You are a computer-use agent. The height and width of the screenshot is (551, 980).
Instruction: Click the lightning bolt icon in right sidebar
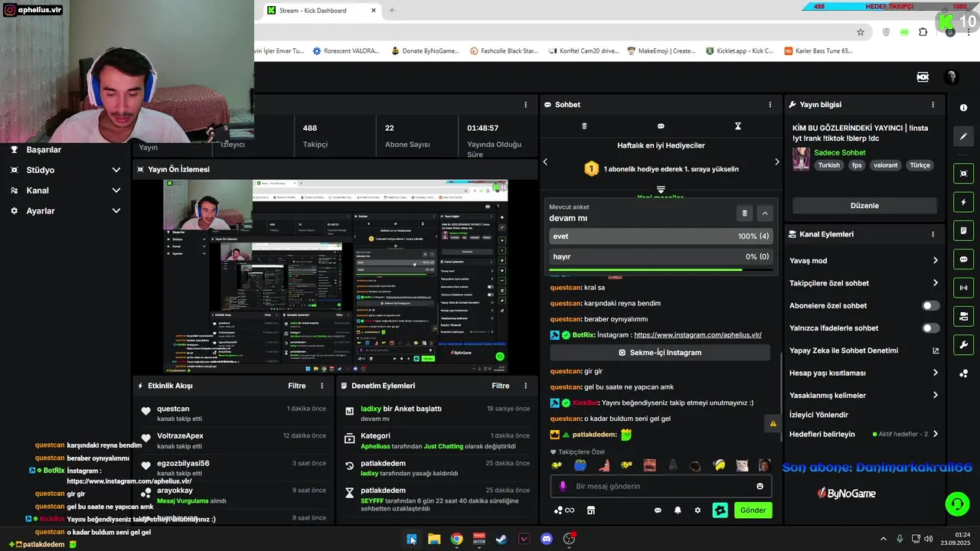click(963, 202)
